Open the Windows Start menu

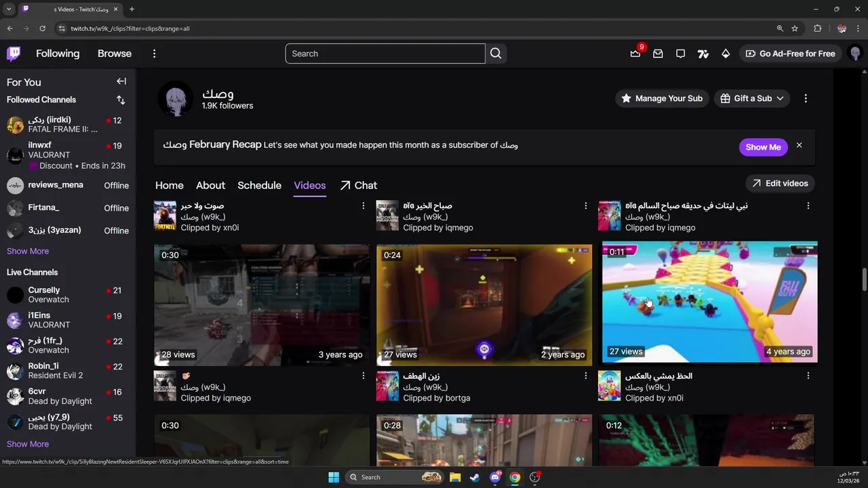334,477
